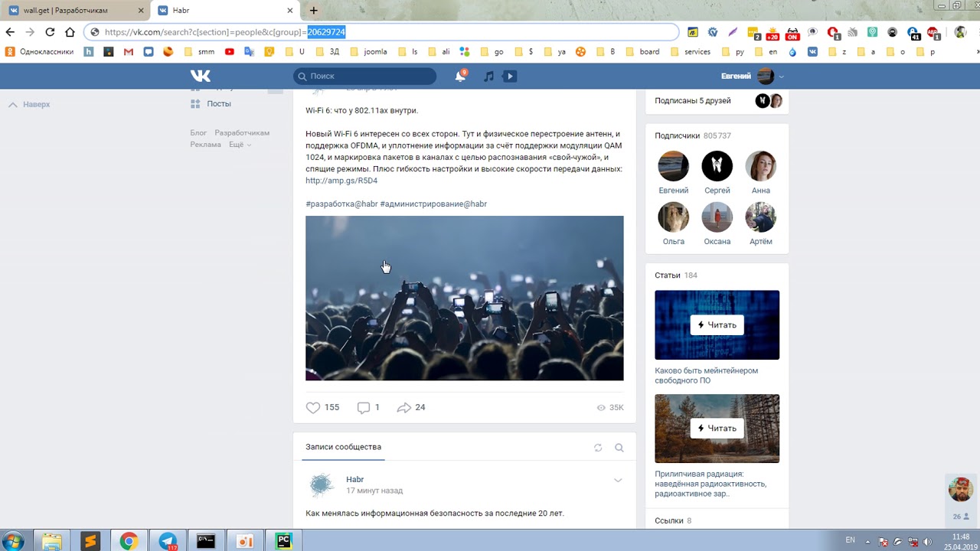Open the Разработчикам footer link
The height and width of the screenshot is (551, 980).
click(242, 133)
